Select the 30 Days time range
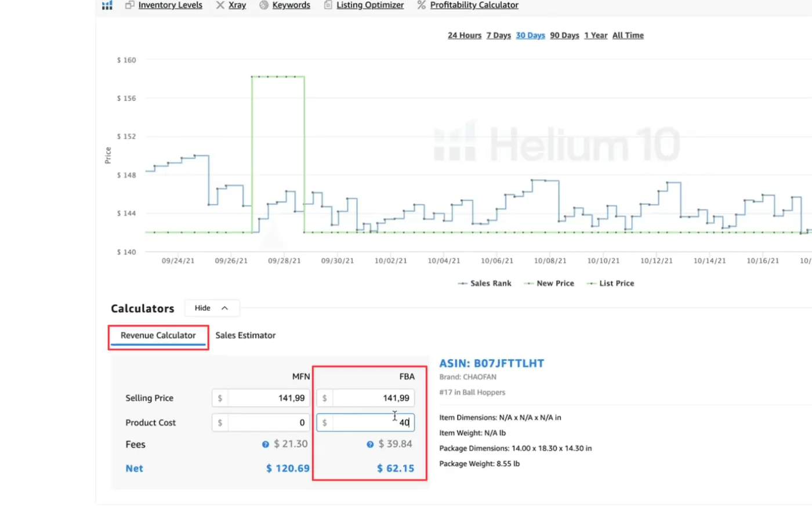Image resolution: width=812 pixels, height=511 pixels. click(x=531, y=35)
